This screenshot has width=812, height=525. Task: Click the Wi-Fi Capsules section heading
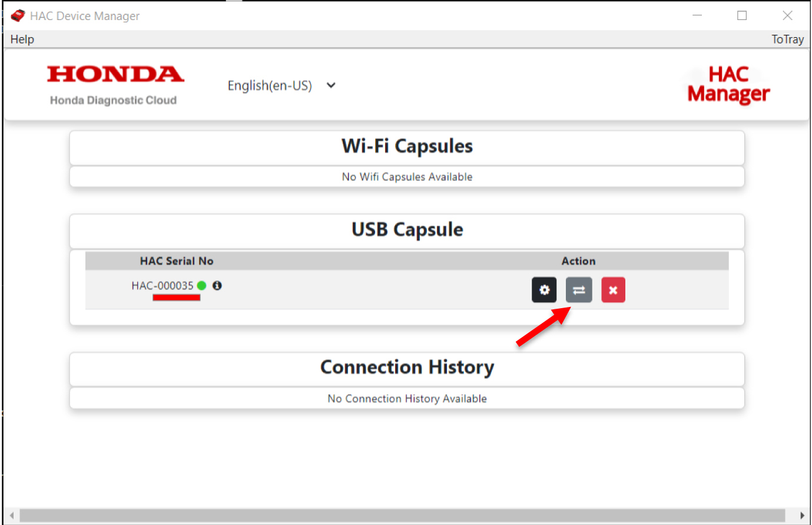click(407, 146)
